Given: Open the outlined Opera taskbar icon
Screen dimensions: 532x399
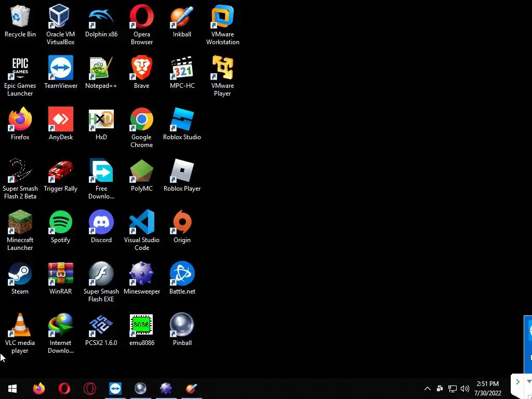Looking at the screenshot, I should click(89, 389).
